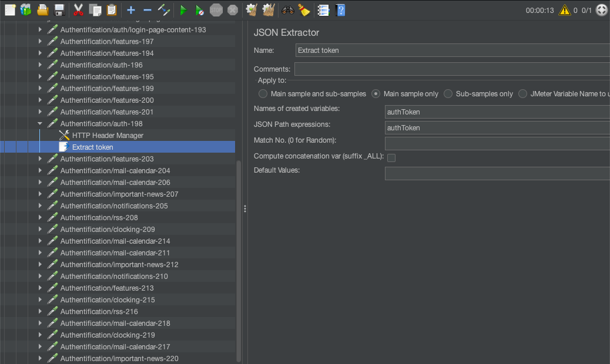The height and width of the screenshot is (364, 610).
Task: Click the Save floppy disk icon
Action: [59, 10]
